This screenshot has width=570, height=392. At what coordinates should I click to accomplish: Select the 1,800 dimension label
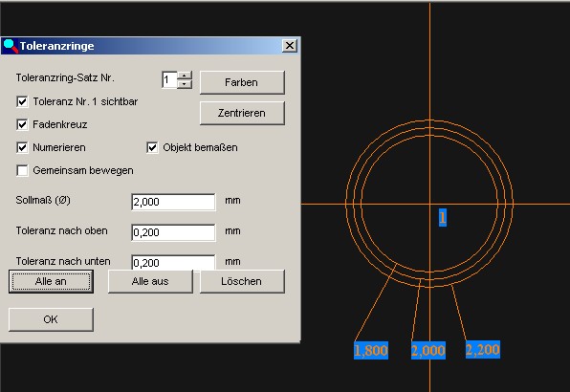click(x=371, y=351)
